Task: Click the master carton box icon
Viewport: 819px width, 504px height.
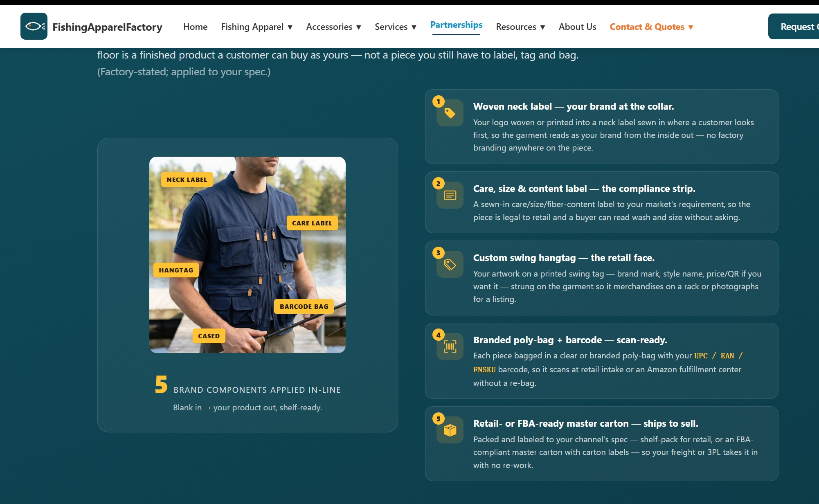Action: click(450, 430)
